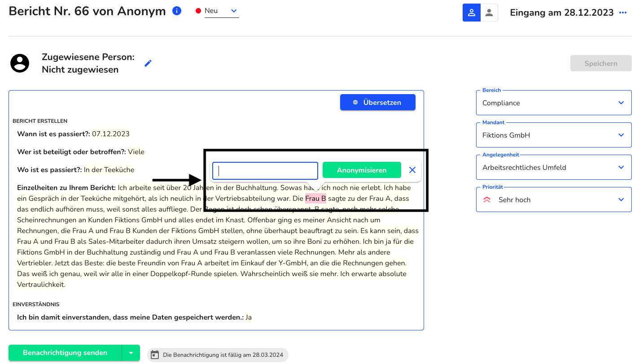639x364 pixels.
Task: Expand the Angelegenheit Arbeitsrechtliches Umfeld dropdown
Action: [554, 167]
